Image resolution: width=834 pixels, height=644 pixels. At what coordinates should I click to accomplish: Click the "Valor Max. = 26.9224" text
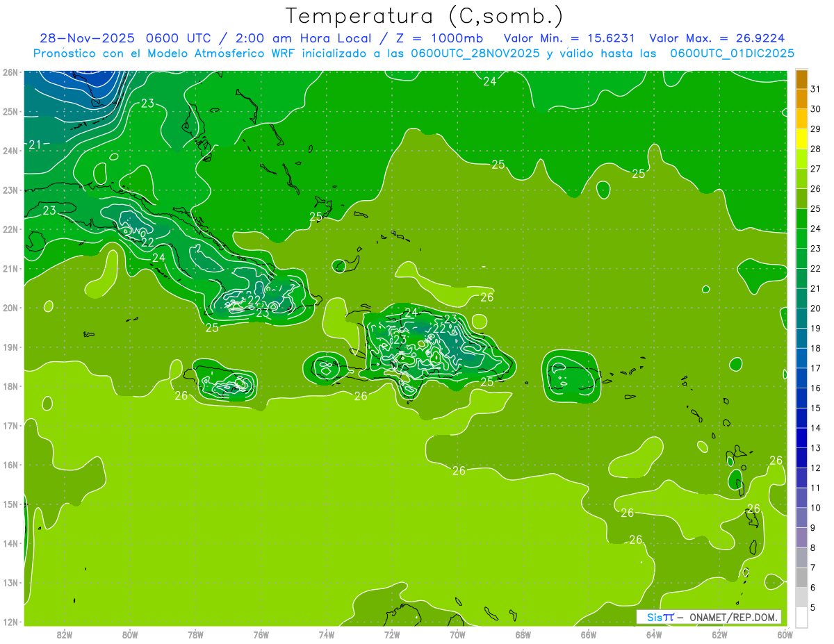pos(717,38)
